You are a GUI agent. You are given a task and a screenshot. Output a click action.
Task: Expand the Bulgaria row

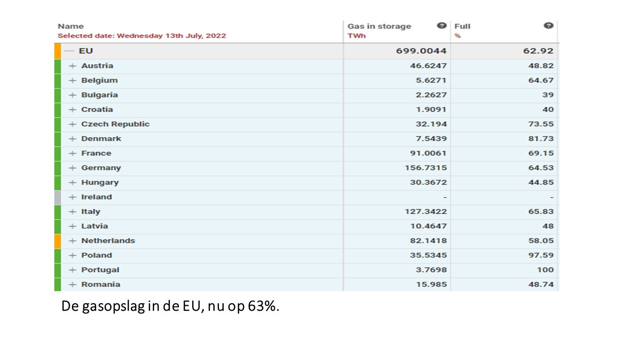[72, 95]
